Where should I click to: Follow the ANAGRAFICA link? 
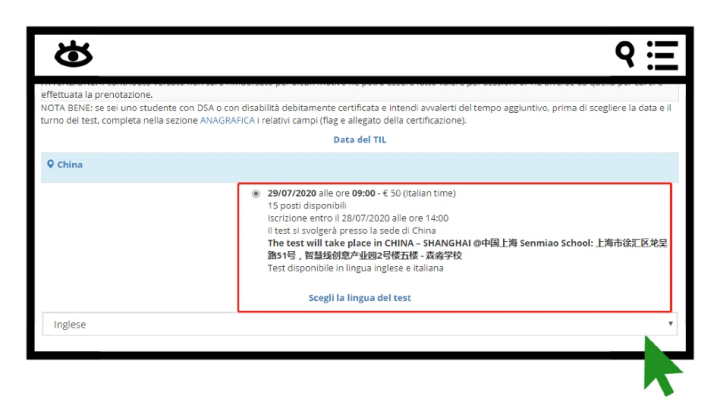pyautogui.click(x=227, y=120)
